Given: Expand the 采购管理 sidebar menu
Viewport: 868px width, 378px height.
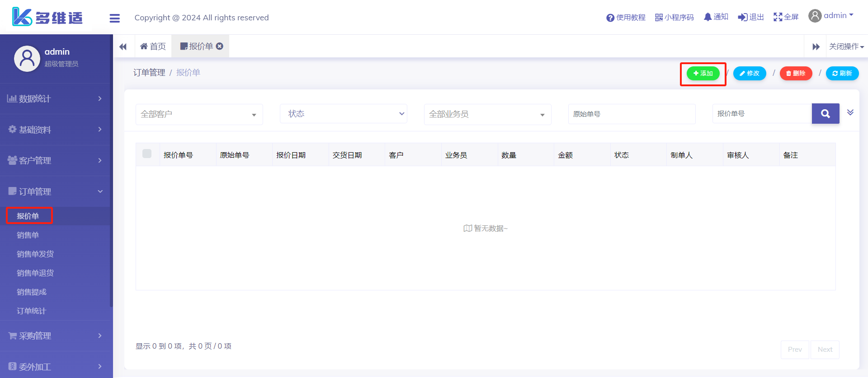Looking at the screenshot, I should [55, 336].
